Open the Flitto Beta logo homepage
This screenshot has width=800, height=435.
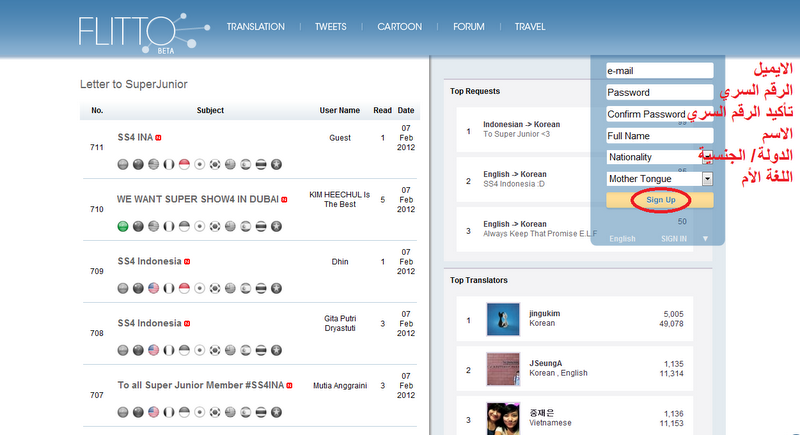pos(144,33)
